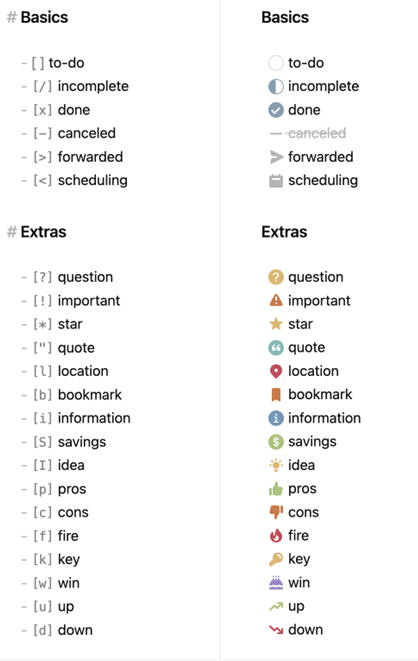Image resolution: width=418 pixels, height=661 pixels.
Task: Uncheck the done checkmark circle
Action: tap(276, 110)
